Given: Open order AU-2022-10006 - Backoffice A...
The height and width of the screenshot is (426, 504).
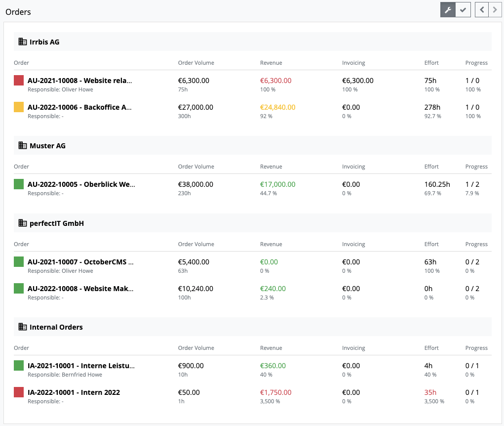Looking at the screenshot, I should 79,107.
